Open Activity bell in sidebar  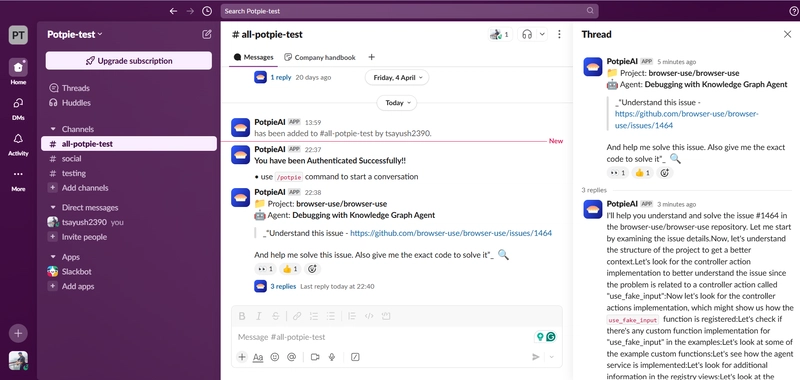[x=18, y=144]
